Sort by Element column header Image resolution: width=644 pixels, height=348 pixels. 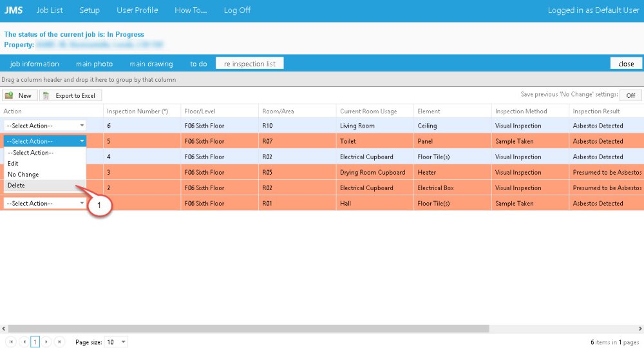tap(429, 111)
